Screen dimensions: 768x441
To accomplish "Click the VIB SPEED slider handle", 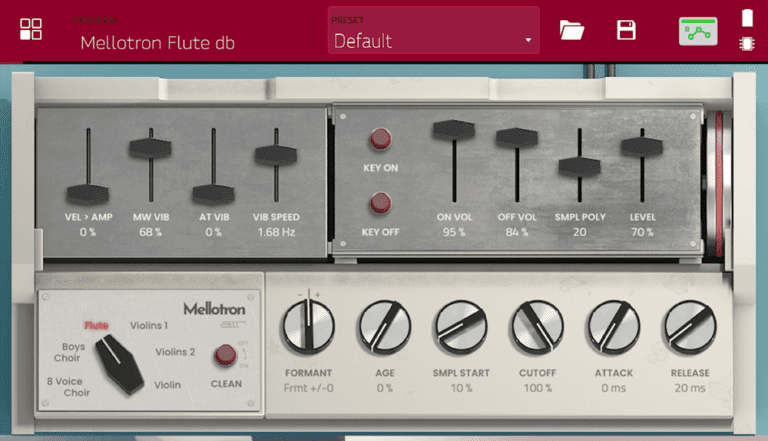I will pyautogui.click(x=275, y=155).
